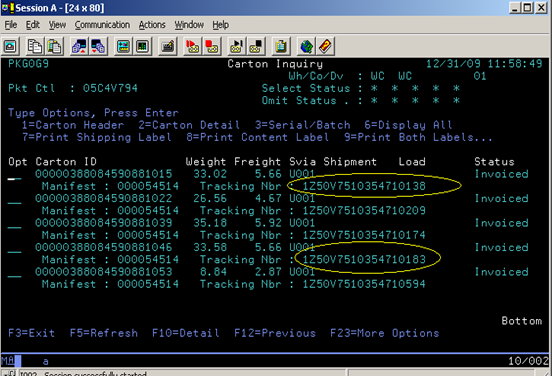Click the 8=Print Content Label option text
This screenshot has height=376, width=552.
pos(258,137)
